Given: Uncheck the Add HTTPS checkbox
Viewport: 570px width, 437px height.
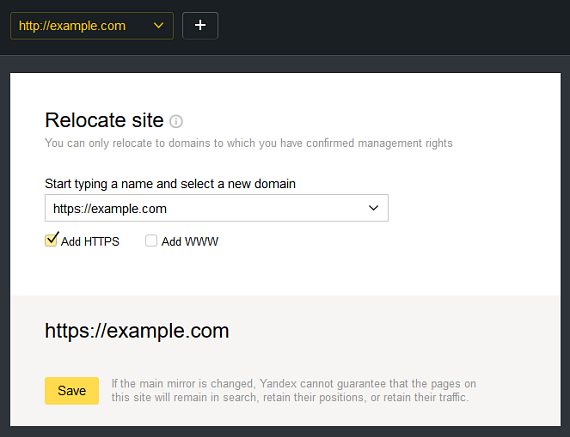Looking at the screenshot, I should pyautogui.click(x=51, y=241).
